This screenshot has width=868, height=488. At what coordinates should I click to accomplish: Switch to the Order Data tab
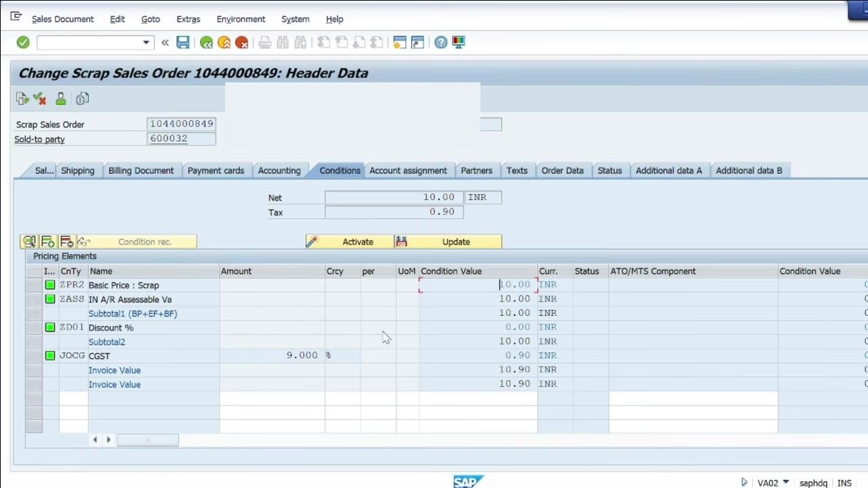pos(562,170)
